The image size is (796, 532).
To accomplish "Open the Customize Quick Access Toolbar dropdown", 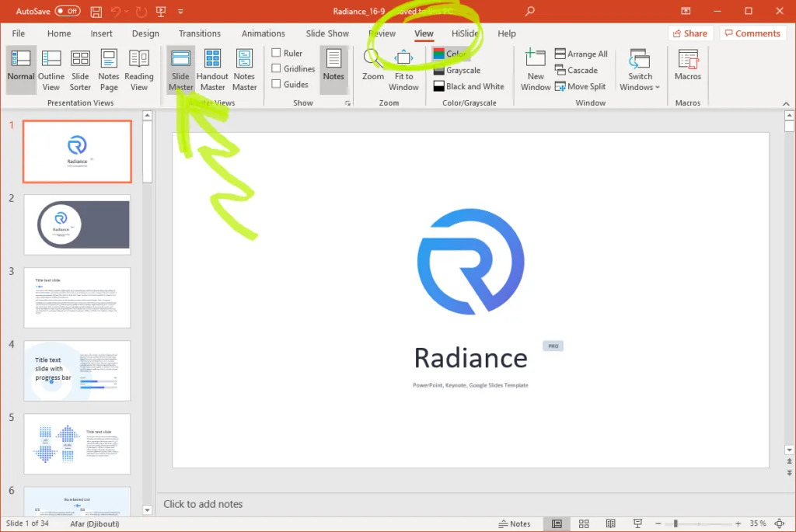I will (x=180, y=11).
